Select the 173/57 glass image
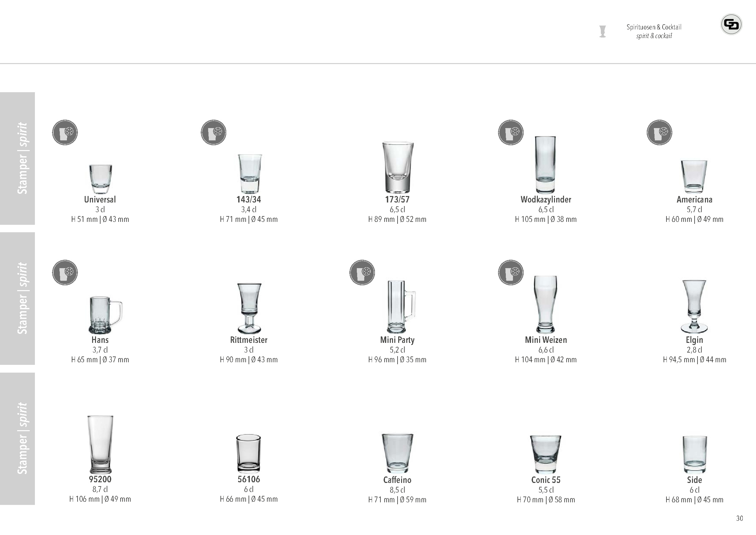Image resolution: width=756 pixels, height=535 pixels. (398, 167)
